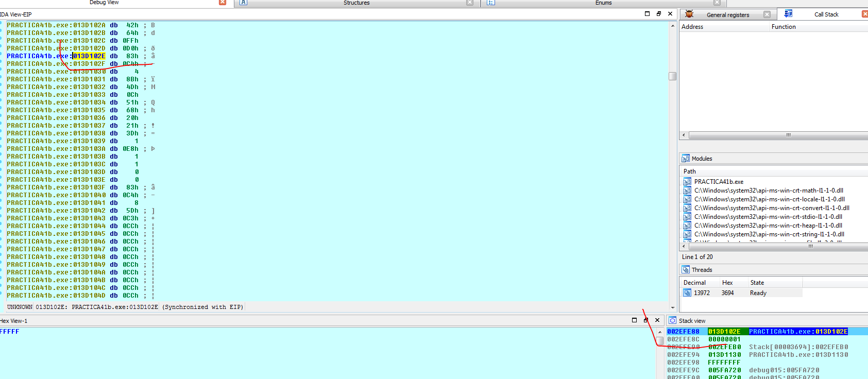The height and width of the screenshot is (379, 868).
Task: Close the Debug View tab
Action: point(223,3)
